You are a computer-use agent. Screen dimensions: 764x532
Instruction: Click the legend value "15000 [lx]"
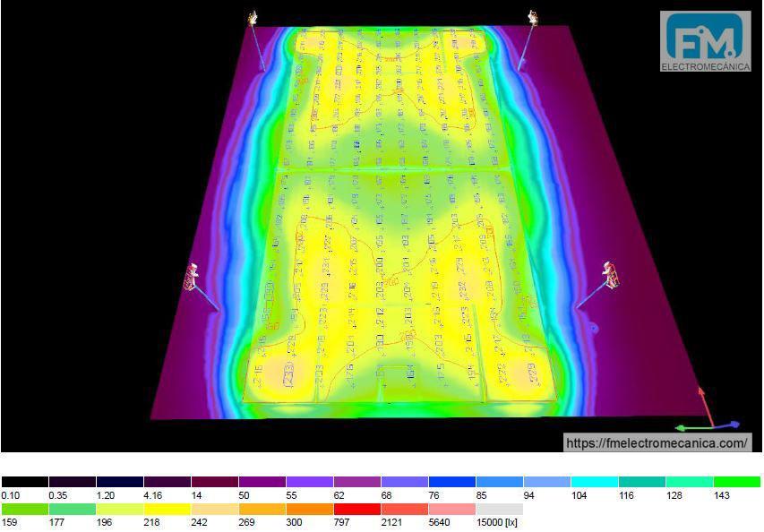496,522
